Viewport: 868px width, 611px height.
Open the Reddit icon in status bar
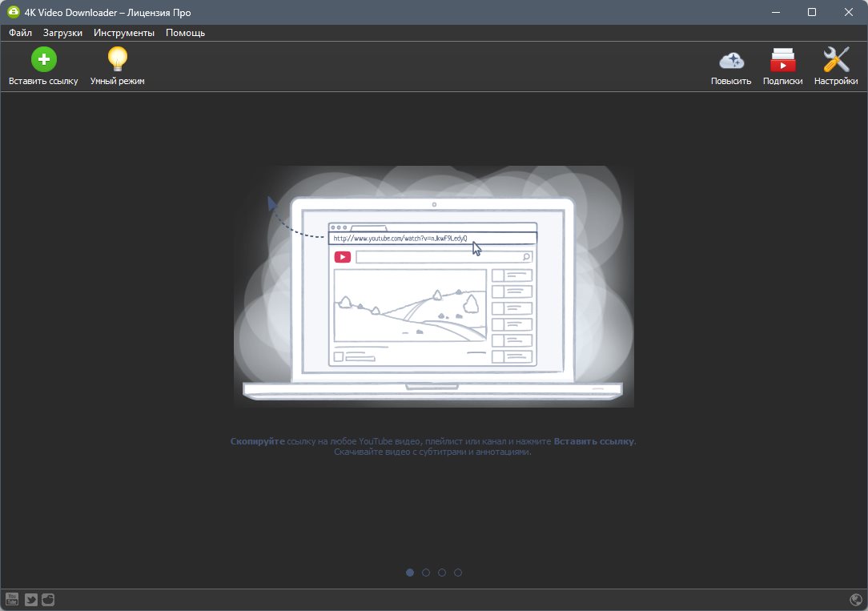tap(48, 599)
